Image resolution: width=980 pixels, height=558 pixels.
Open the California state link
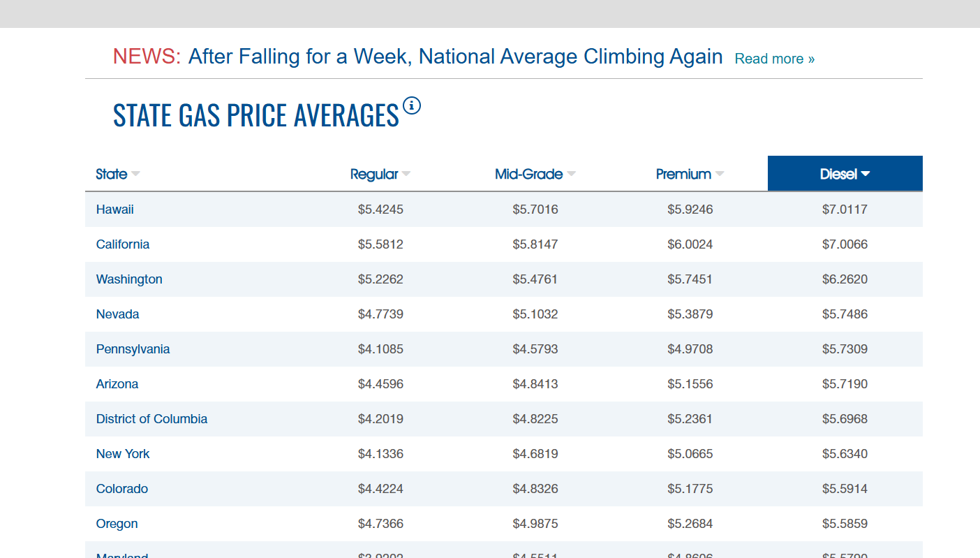point(123,244)
